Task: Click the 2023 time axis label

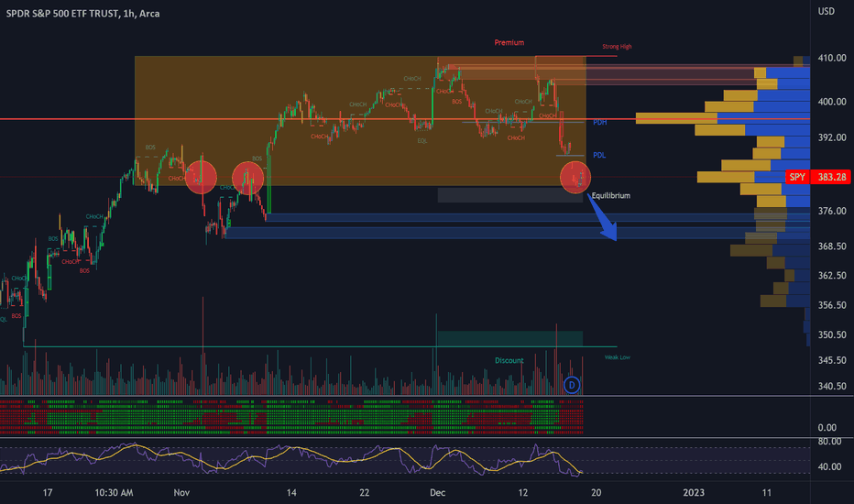Action: 694,493
